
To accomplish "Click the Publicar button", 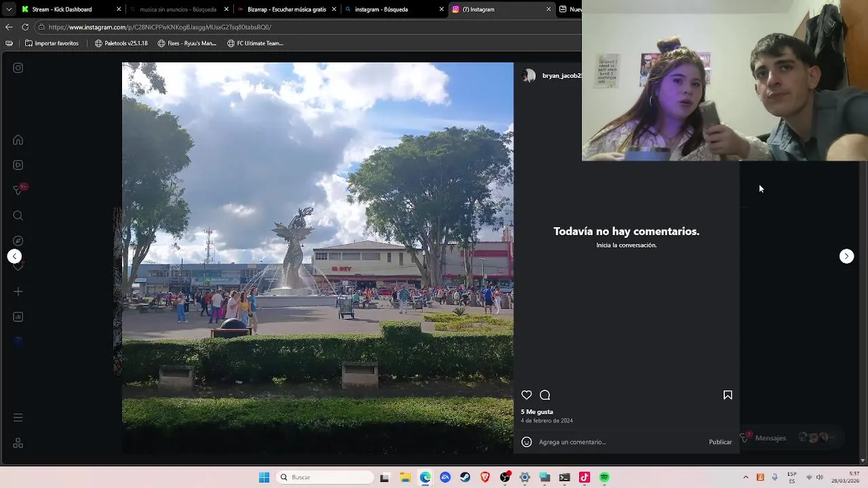I will 720,442.
